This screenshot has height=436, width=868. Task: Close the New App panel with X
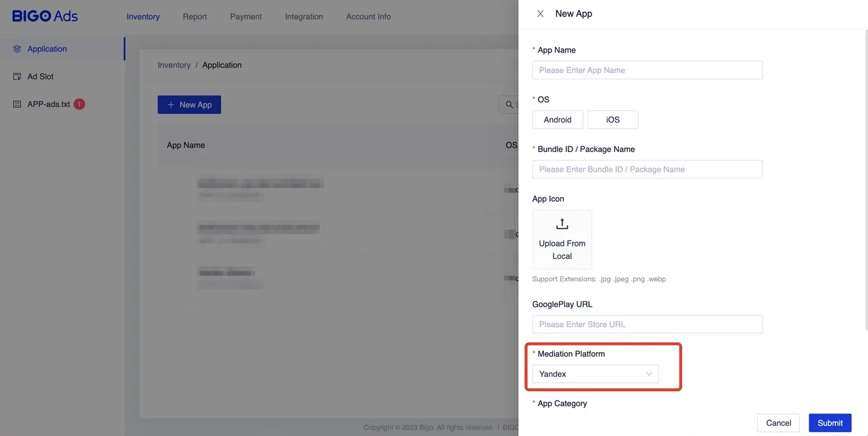tap(540, 14)
